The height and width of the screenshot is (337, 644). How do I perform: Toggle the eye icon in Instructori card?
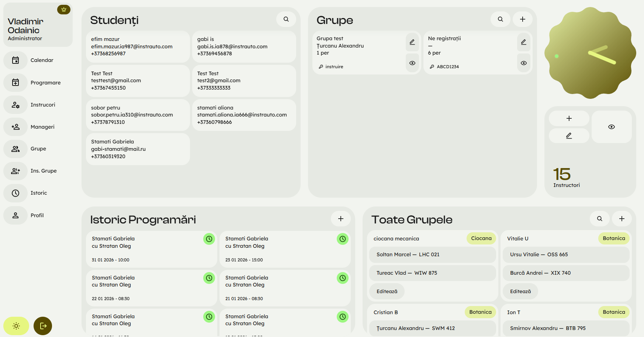611,127
